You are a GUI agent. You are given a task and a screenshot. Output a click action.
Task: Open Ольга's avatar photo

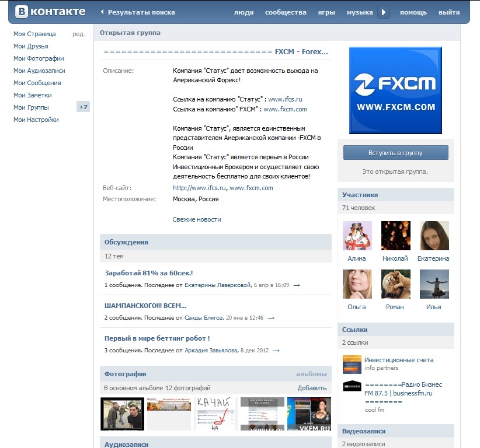point(357,284)
